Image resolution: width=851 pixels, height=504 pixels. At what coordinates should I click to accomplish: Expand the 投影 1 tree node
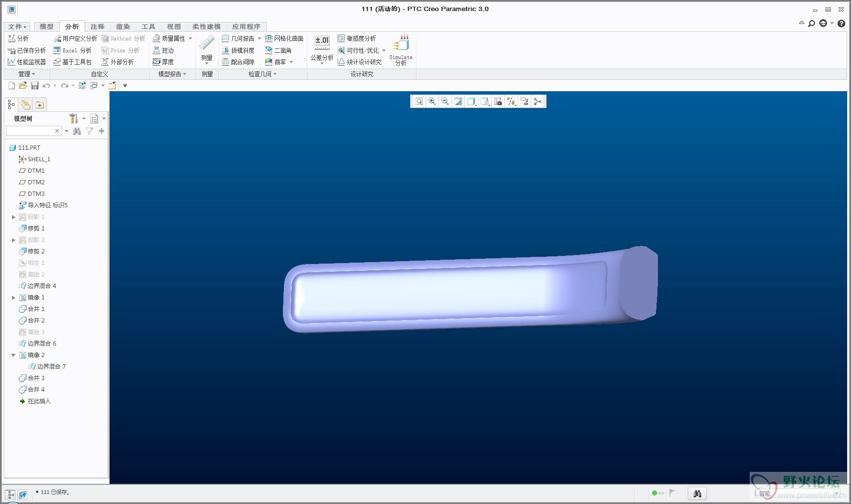[x=13, y=217]
